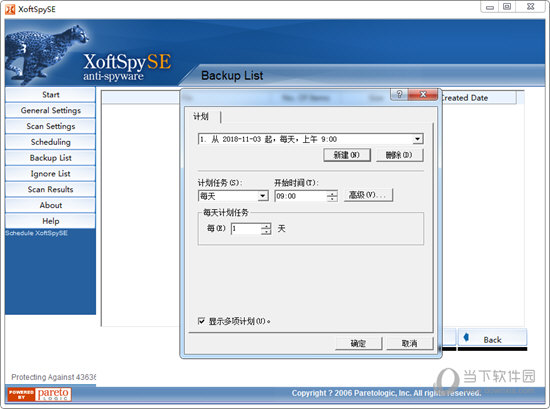Expand the schedule list dropdown
550x409 pixels.
click(x=417, y=139)
